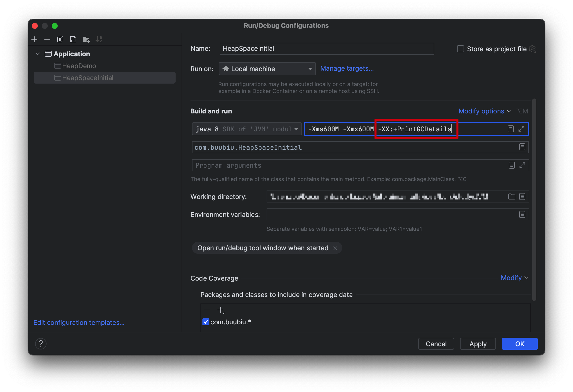The width and height of the screenshot is (573, 392).
Task: Select HeapDemo configuration in tree
Action: (79, 66)
